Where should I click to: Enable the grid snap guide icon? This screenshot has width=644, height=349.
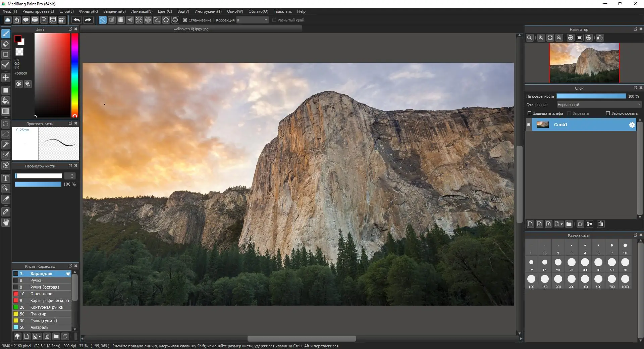(x=121, y=20)
